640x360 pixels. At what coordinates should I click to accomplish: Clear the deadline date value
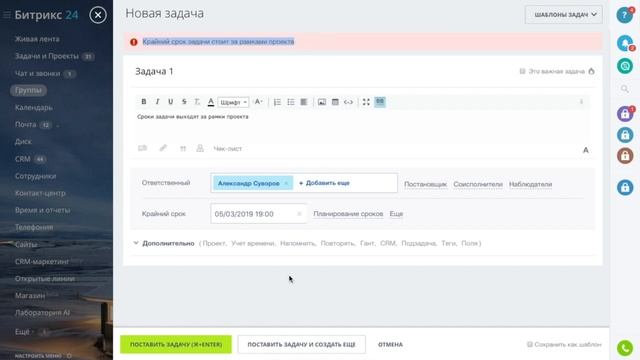coord(299,214)
